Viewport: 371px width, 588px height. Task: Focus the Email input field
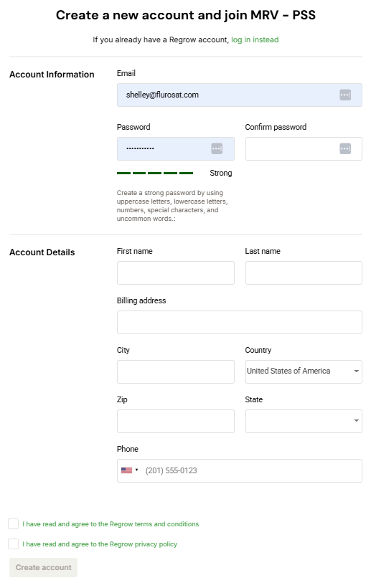click(240, 95)
